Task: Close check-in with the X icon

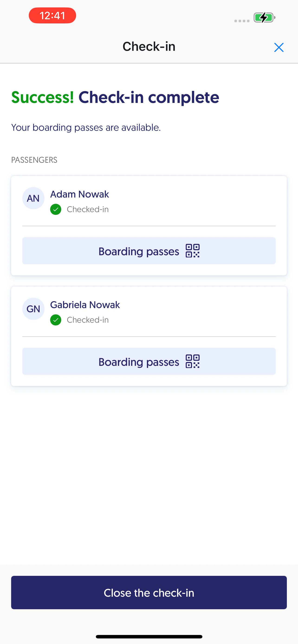Action: [x=279, y=47]
